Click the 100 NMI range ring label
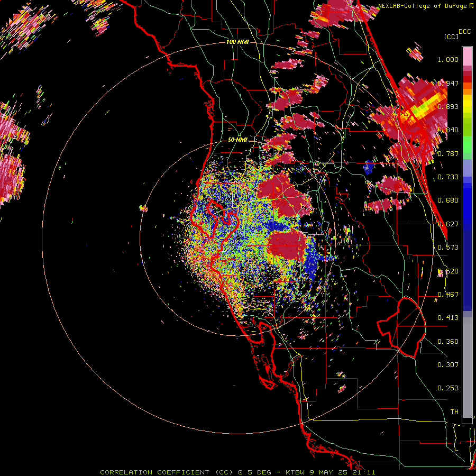This screenshot has width=476, height=476. coord(237,42)
